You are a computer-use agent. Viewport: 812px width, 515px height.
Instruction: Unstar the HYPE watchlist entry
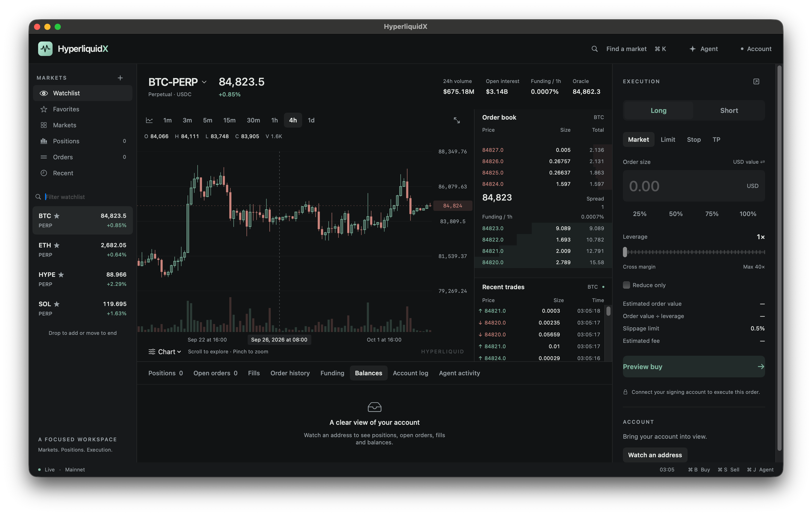61,274
